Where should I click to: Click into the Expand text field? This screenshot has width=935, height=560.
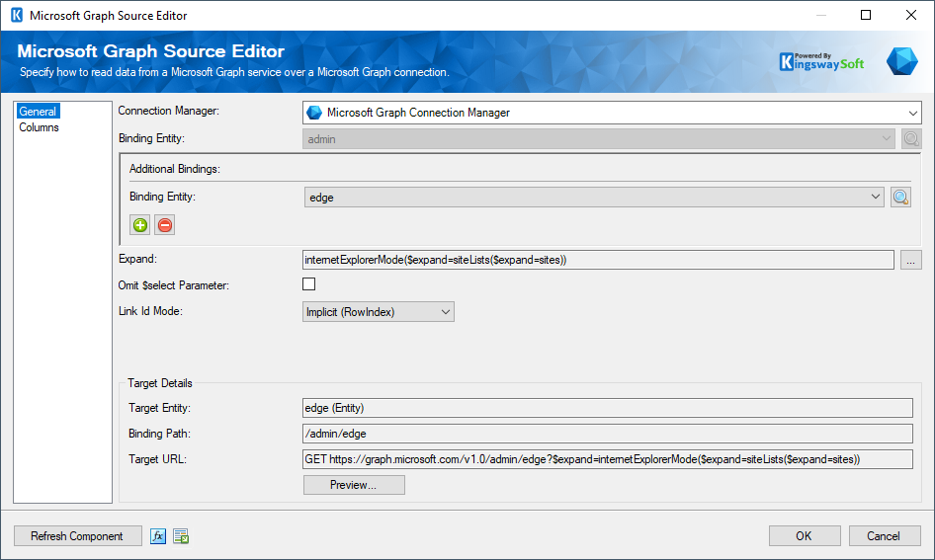[x=598, y=260]
